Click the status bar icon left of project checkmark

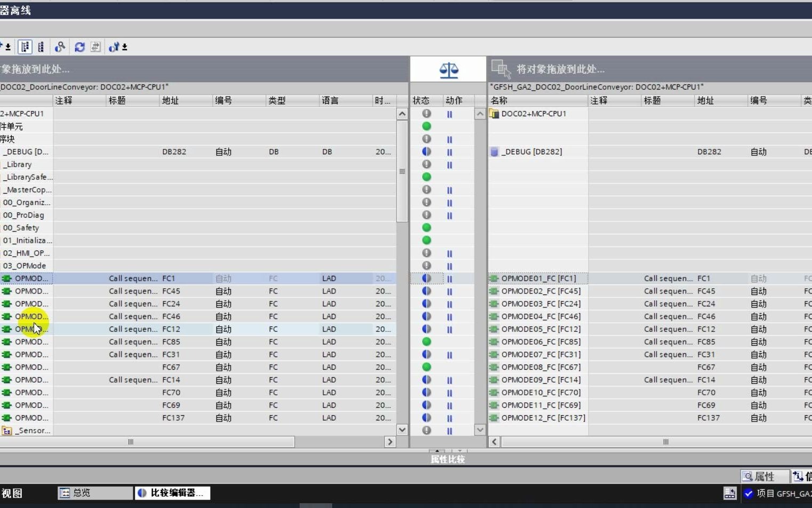coord(729,493)
